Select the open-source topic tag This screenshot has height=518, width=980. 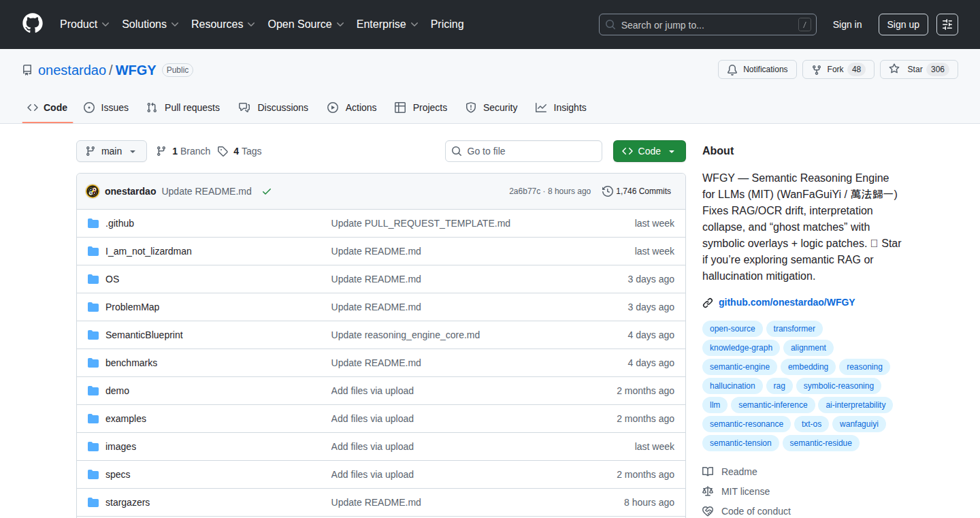click(732, 329)
